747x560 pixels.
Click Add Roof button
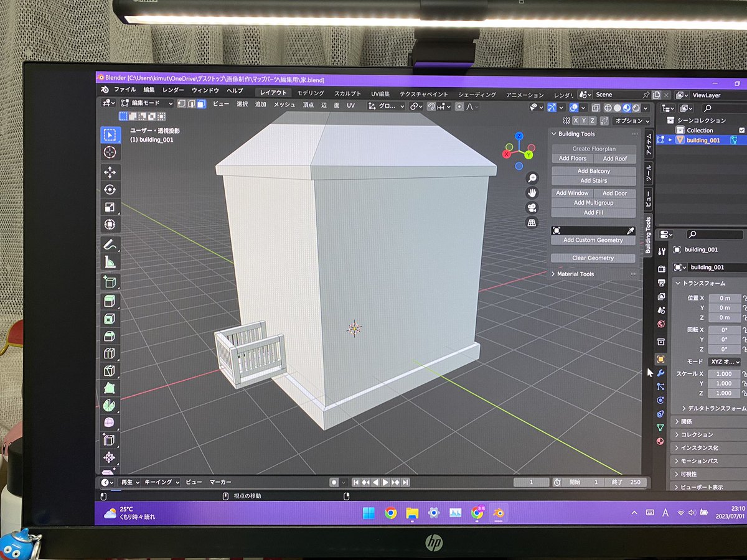[x=615, y=159]
